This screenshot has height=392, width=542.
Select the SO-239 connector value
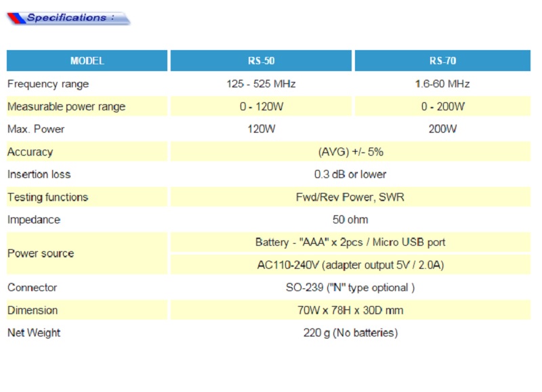pyautogui.click(x=350, y=288)
